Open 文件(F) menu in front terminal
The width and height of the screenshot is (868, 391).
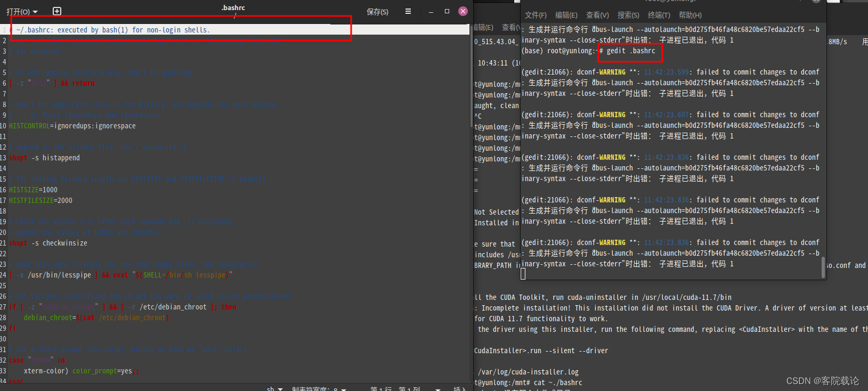536,15
